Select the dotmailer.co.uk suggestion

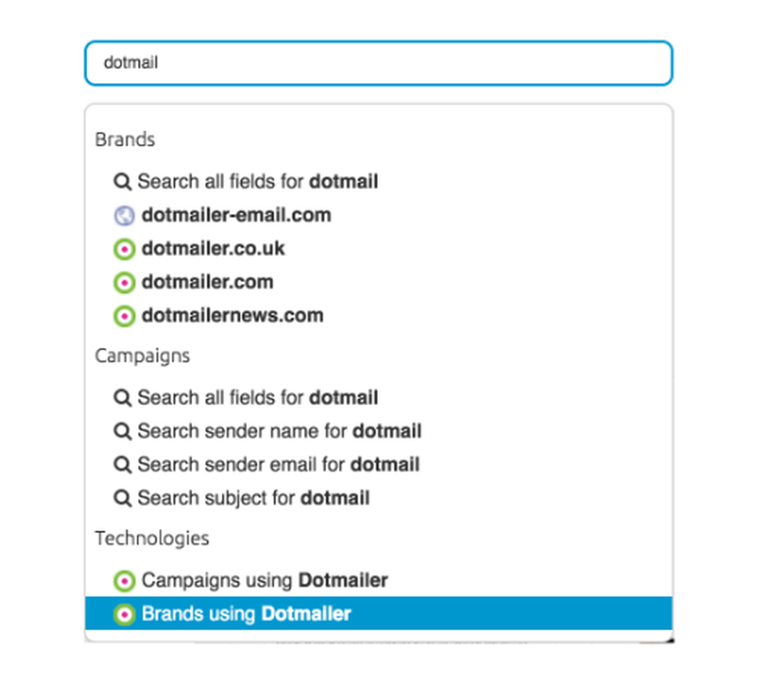[x=212, y=248]
